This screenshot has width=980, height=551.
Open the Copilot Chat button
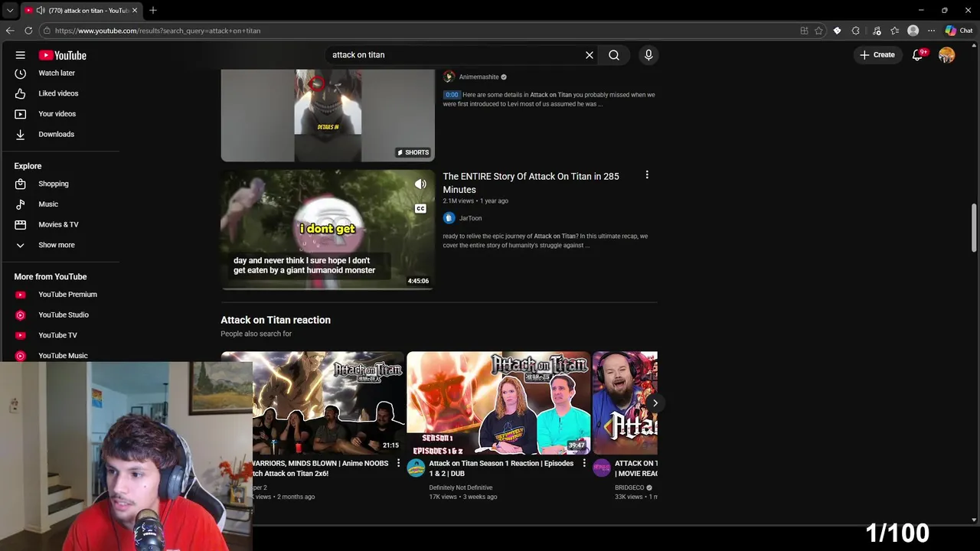tap(959, 31)
